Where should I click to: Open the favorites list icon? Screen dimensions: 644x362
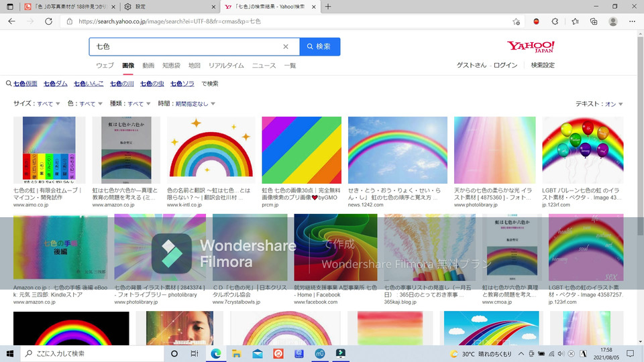[x=575, y=21]
